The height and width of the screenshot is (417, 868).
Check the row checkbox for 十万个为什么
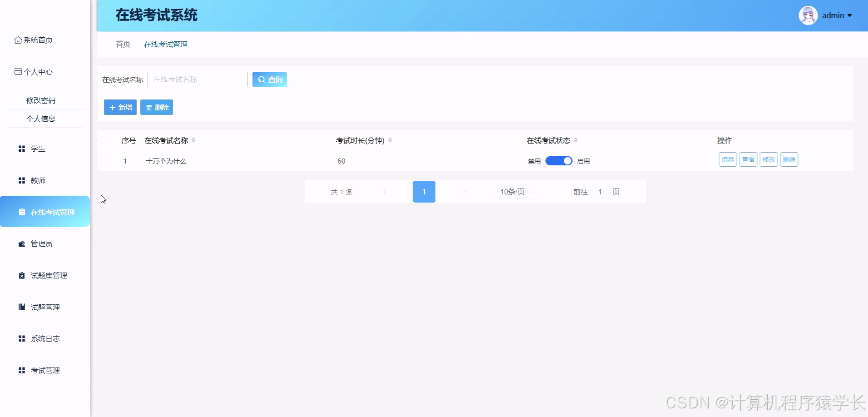[x=104, y=161]
